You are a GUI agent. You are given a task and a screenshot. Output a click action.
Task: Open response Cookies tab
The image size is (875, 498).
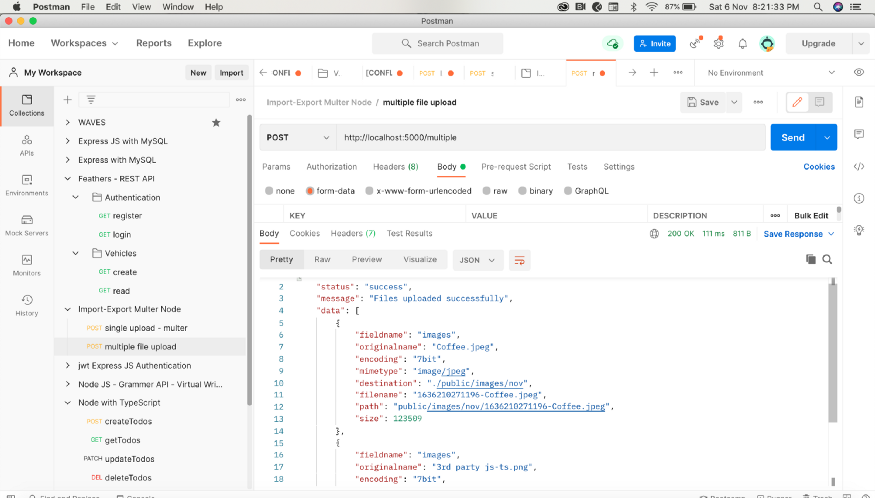click(x=305, y=233)
